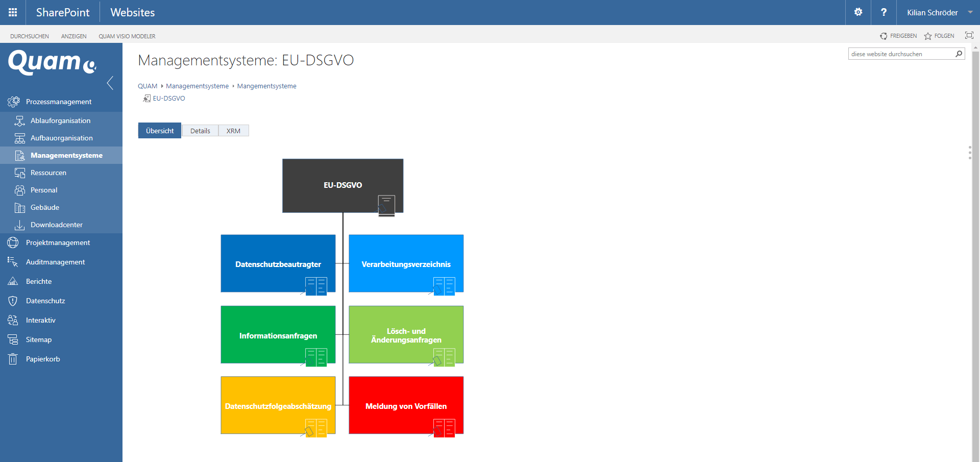
Task: Switch to the Details tab
Action: coord(200,131)
